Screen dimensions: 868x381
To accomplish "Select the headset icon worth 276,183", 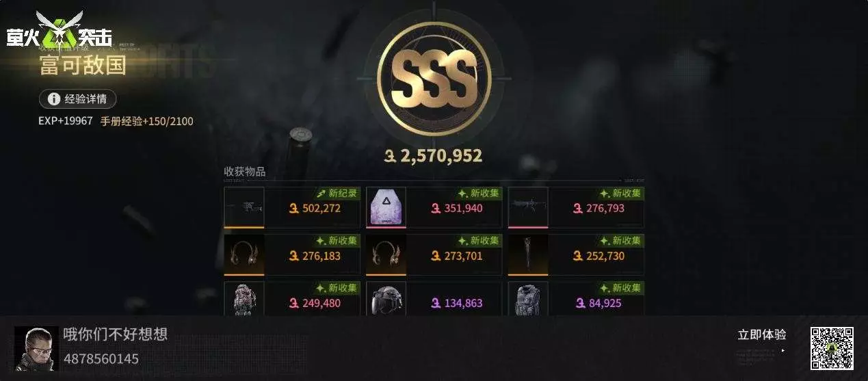I will 244,255.
